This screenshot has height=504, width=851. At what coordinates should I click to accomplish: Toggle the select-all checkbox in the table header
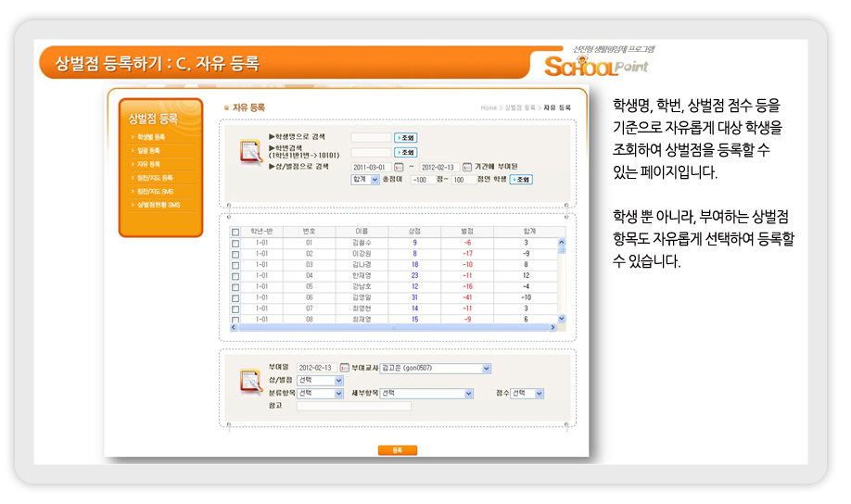point(235,231)
